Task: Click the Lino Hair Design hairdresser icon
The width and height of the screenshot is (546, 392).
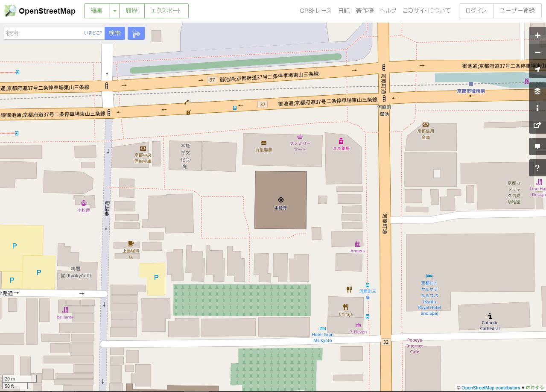Action: [540, 181]
